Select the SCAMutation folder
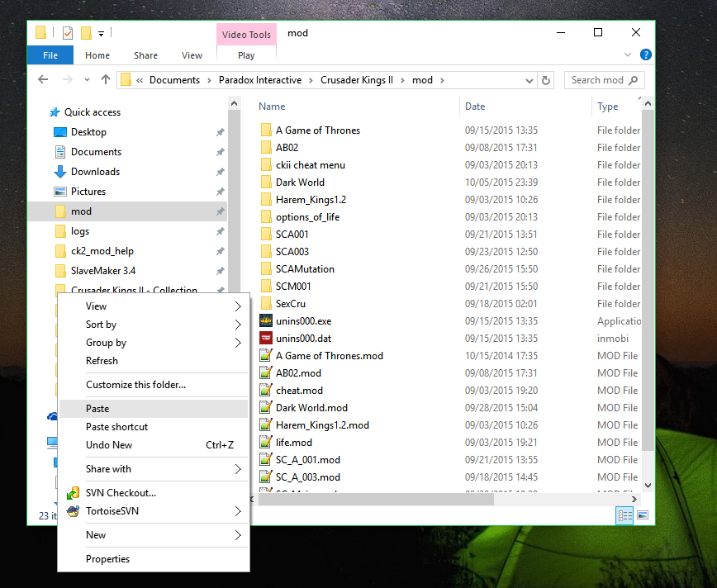This screenshot has width=717, height=588. [305, 269]
